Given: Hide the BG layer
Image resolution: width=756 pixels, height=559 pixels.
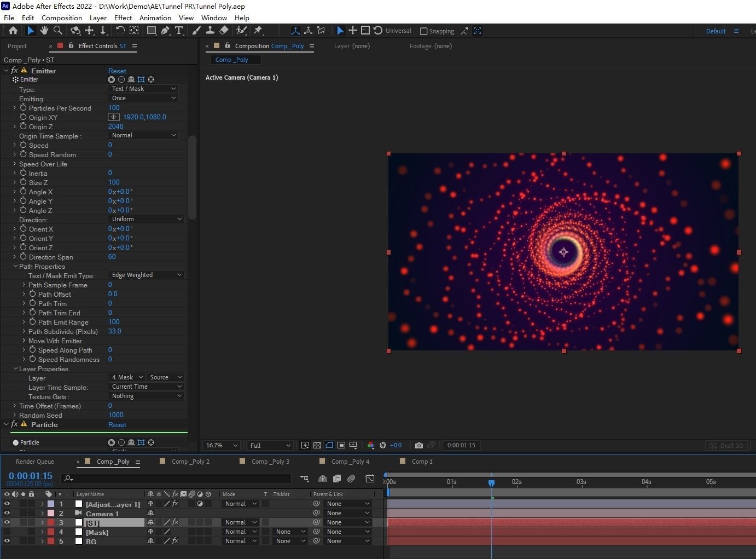Looking at the screenshot, I should (7, 541).
